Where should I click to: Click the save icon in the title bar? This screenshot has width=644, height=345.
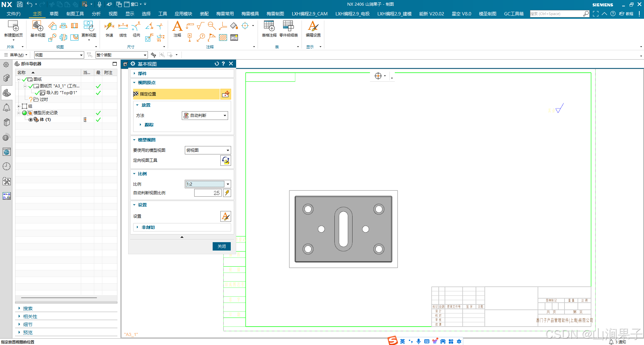click(x=20, y=4)
